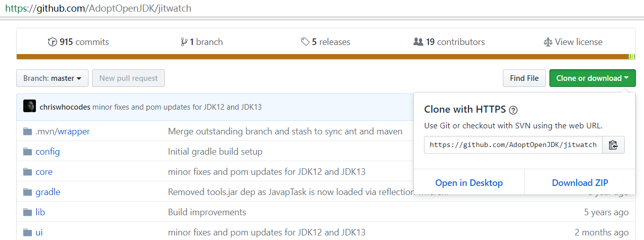Click the Download ZIP link
The image size is (644, 240).
point(580,183)
